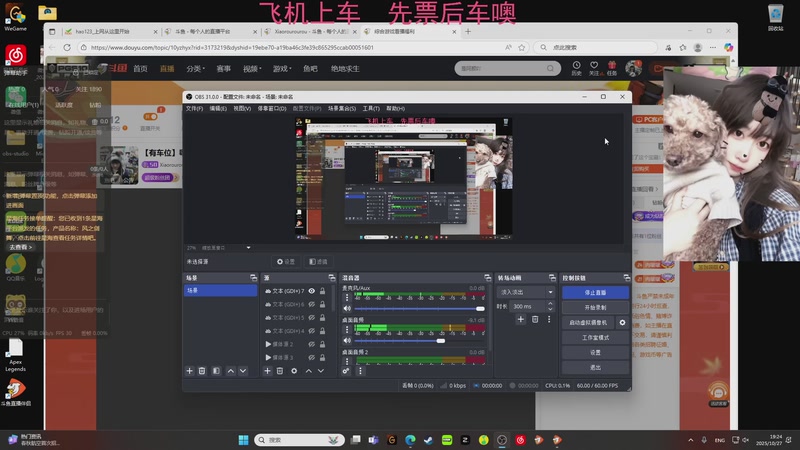Image resolution: width=800 pixels, height=450 pixels.
Task: Move scene down in scenes list
Action: click(x=243, y=371)
